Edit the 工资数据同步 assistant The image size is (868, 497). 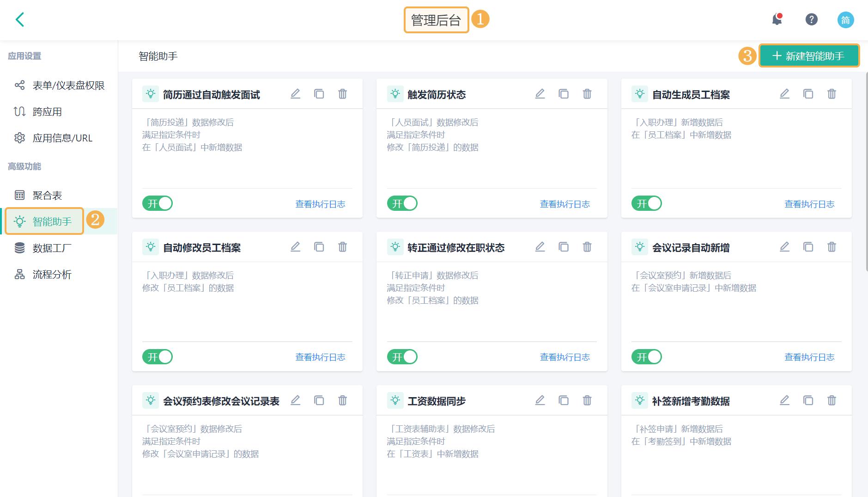(540, 400)
